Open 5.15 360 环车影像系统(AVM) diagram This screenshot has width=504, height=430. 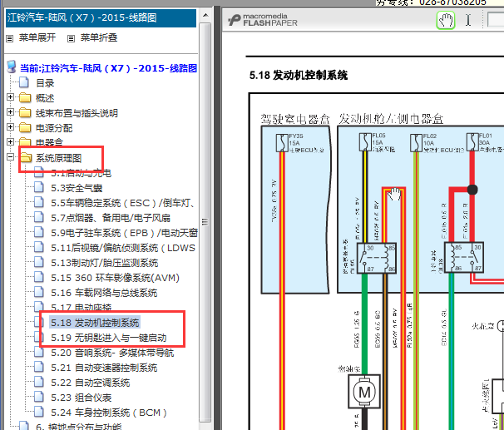(x=115, y=278)
